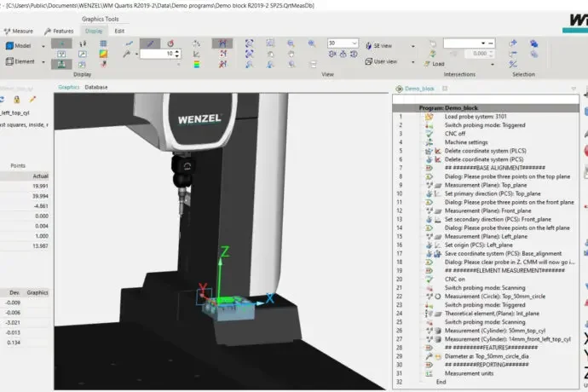Click the zoom window selection icon
Screen dimensions: 588x392
point(270,43)
